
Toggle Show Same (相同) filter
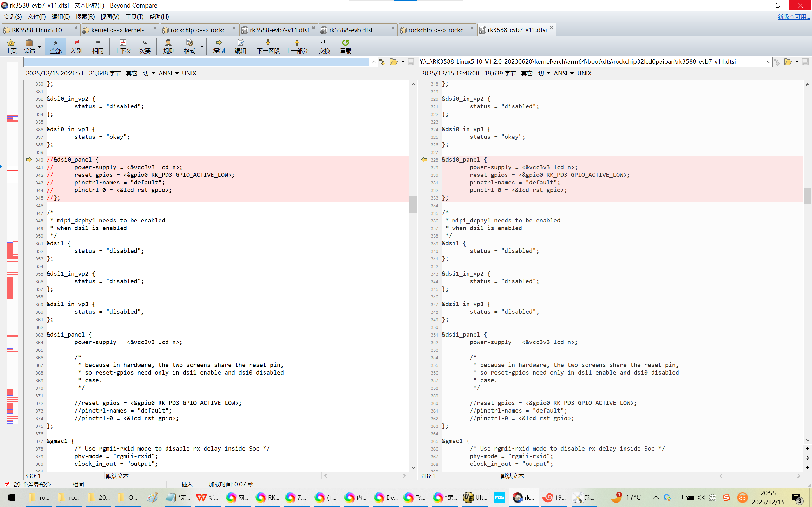(x=98, y=46)
